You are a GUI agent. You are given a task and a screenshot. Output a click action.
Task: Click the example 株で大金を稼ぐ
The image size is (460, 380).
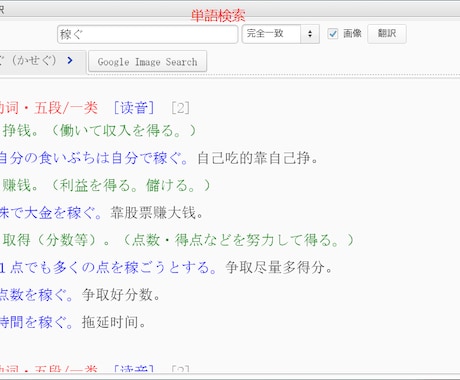click(x=51, y=213)
